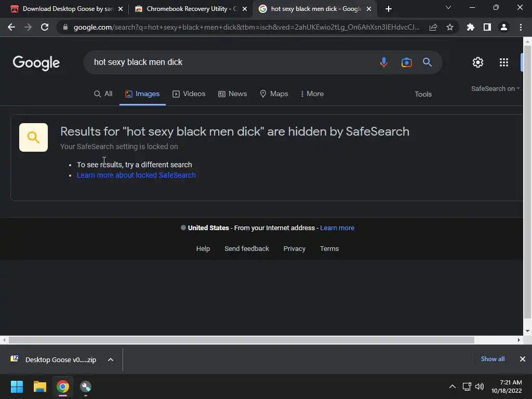Bookmark this page with the star icon
The width and height of the screenshot is (532, 399).
click(x=450, y=27)
